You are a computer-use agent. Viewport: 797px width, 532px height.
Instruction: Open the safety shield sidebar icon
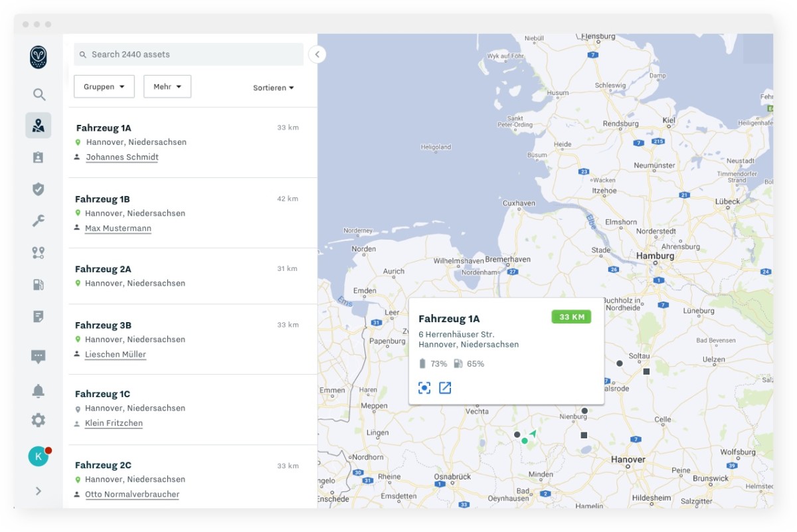click(x=39, y=189)
